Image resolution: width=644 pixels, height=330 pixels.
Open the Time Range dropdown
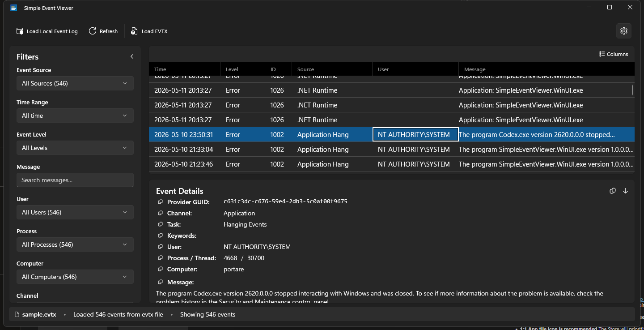pyautogui.click(x=75, y=116)
